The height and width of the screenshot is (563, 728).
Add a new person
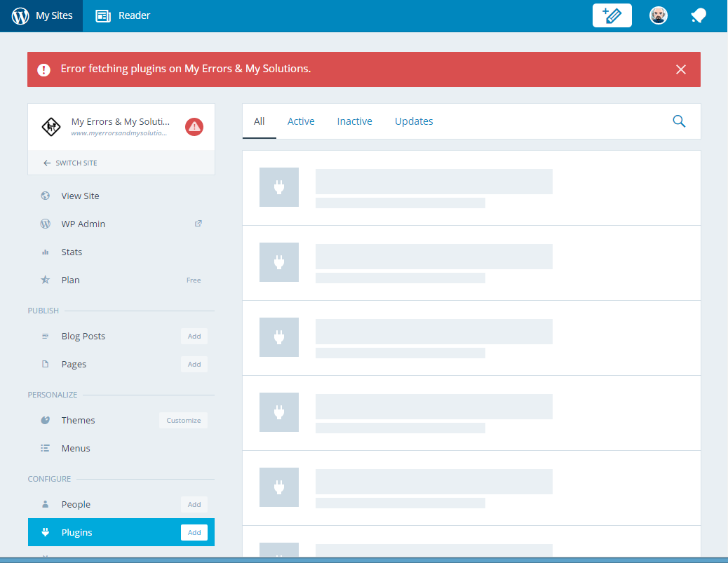click(x=194, y=505)
